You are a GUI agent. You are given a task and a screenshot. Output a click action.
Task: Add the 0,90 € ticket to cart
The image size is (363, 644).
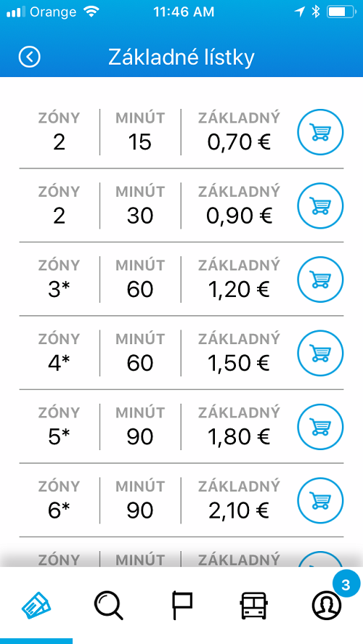(x=320, y=205)
